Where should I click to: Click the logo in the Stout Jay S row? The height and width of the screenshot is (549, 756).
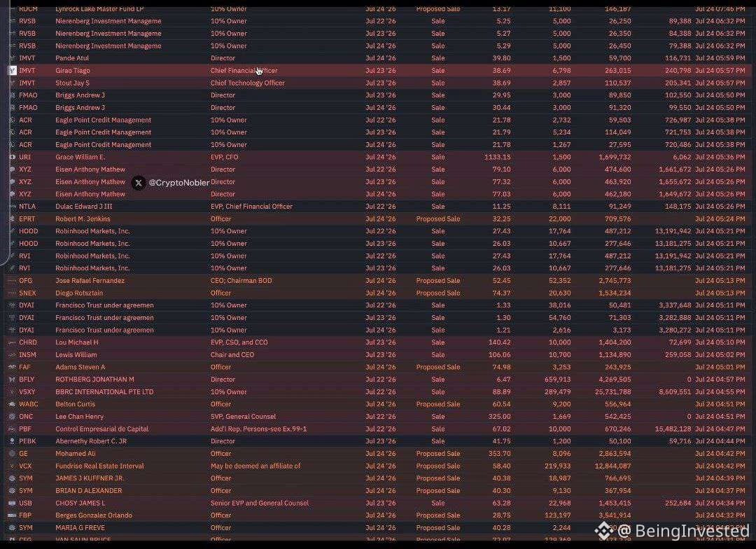point(13,83)
